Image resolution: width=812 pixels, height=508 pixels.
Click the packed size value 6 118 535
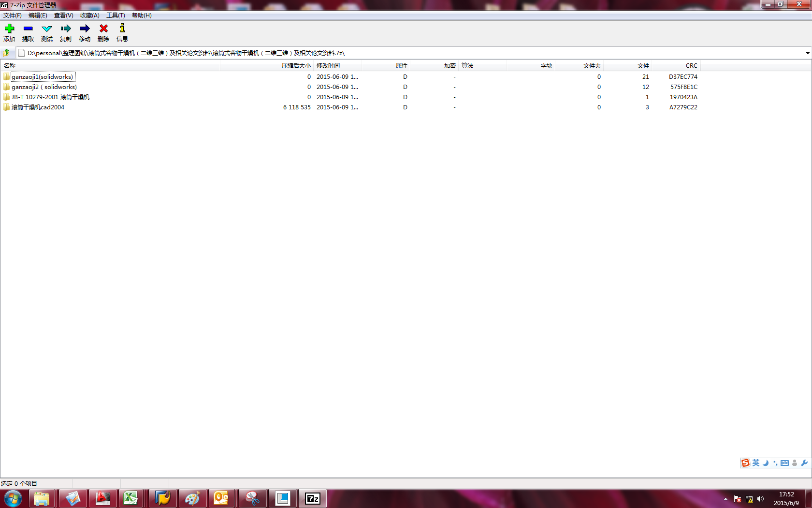click(297, 107)
